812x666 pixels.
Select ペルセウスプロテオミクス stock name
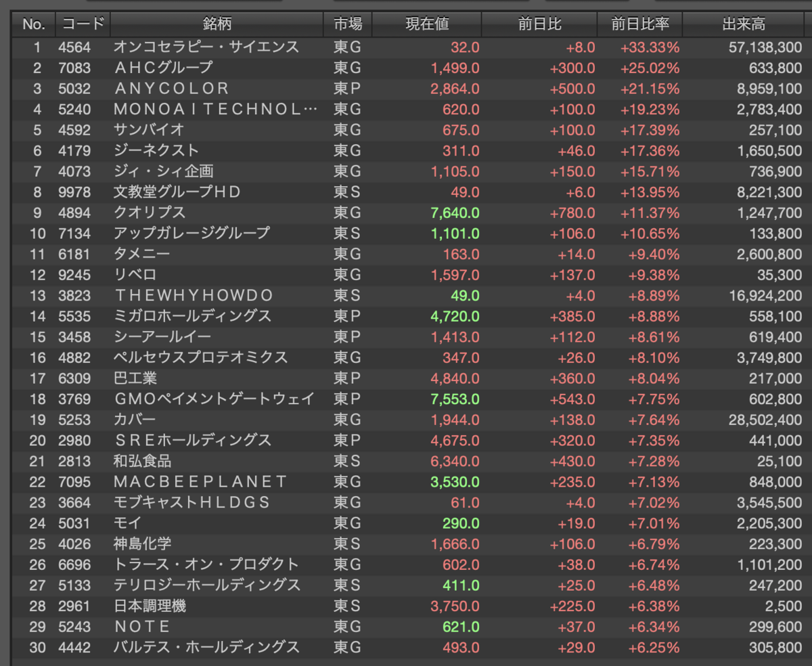tap(201, 357)
